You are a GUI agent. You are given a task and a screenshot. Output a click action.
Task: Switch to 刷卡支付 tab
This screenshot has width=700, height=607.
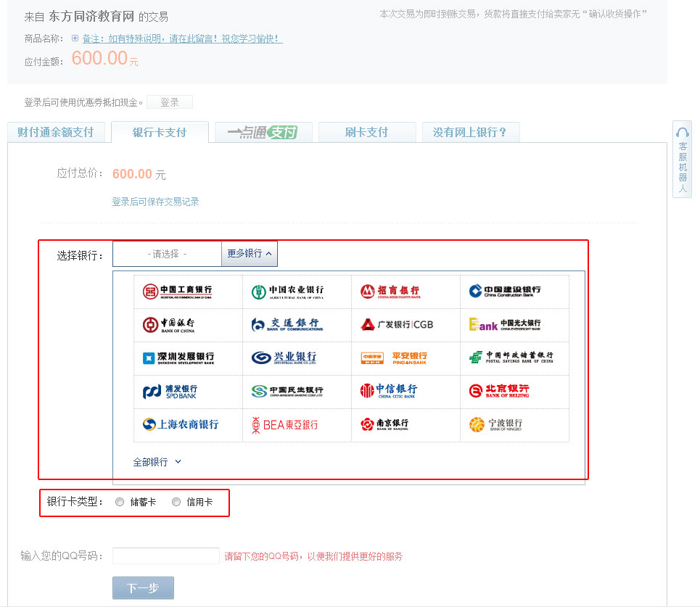(367, 132)
